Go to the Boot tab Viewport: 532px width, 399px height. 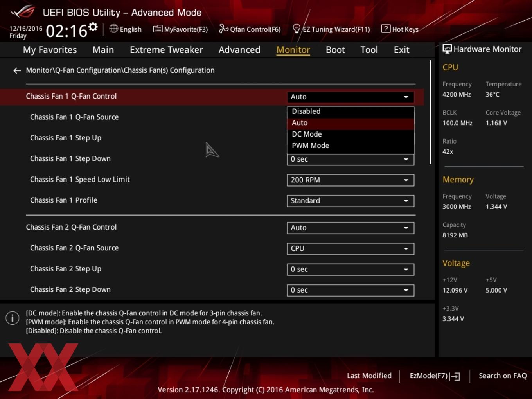335,50
